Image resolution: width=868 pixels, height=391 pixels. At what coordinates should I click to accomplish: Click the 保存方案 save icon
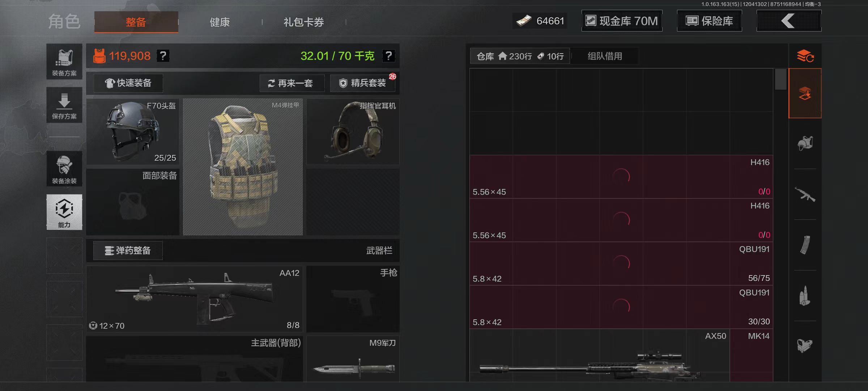(x=64, y=105)
